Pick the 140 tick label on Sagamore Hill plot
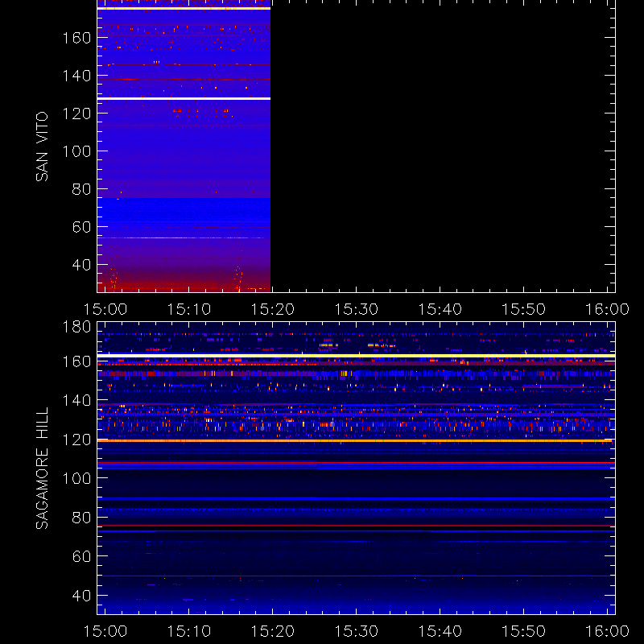The width and height of the screenshot is (644, 644). pos(76,400)
